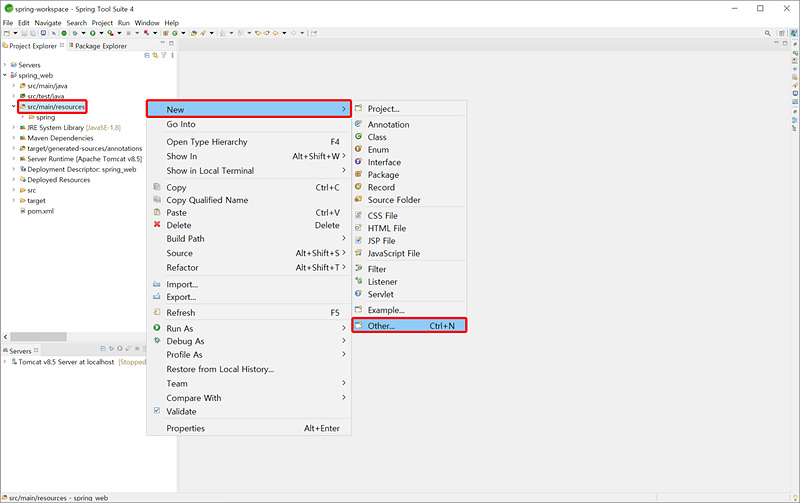Select the Servers view tab
The image size is (800, 503).
click(20, 351)
